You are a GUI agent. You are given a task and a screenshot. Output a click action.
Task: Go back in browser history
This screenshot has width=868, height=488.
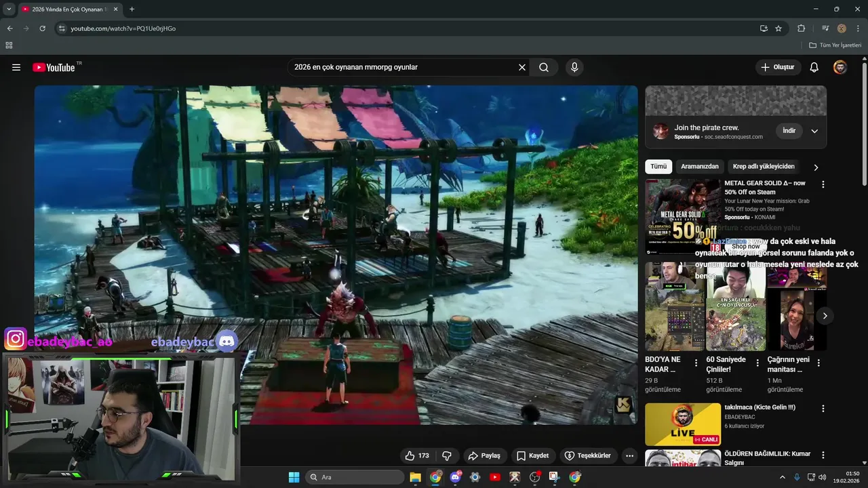9,28
